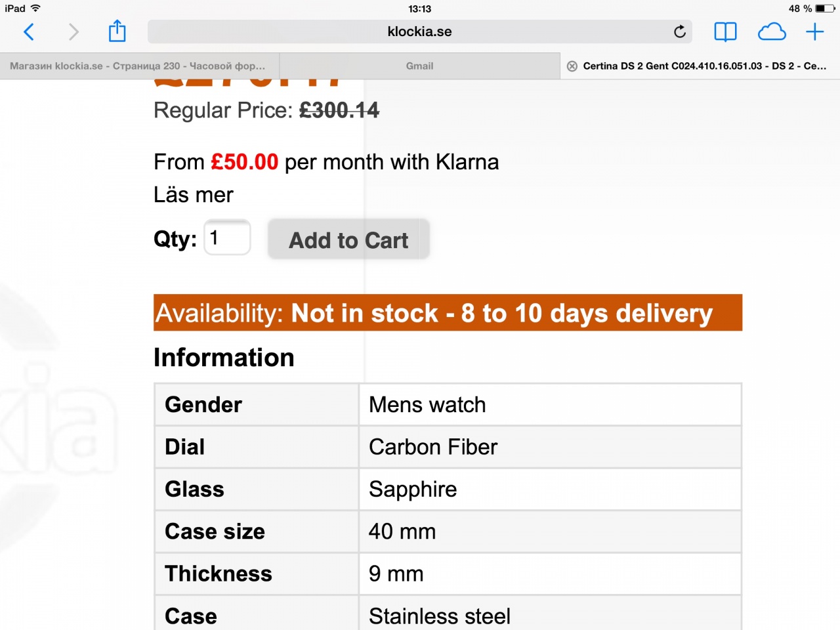Tap the Wi-Fi status icon
The image size is (840, 630).
click(x=35, y=9)
